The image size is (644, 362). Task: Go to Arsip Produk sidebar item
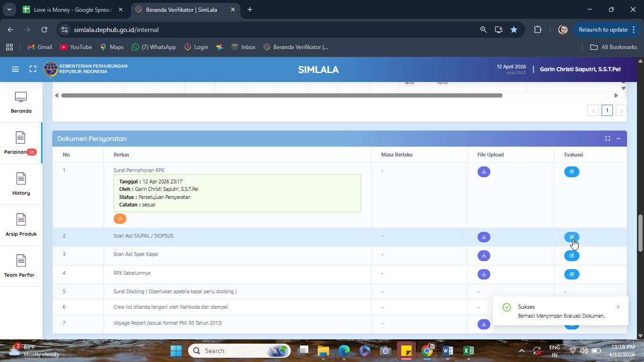(x=21, y=225)
